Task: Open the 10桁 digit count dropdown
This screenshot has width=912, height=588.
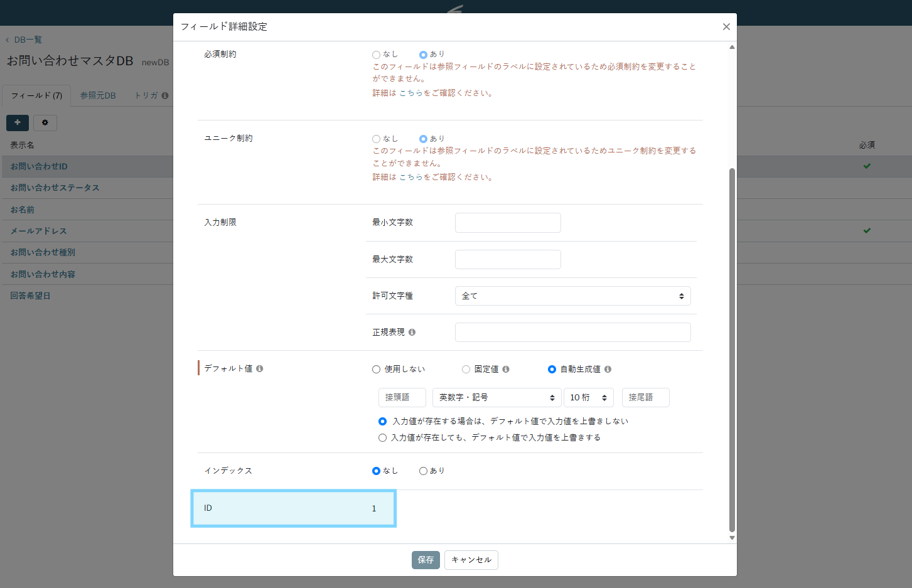Action: tap(588, 398)
